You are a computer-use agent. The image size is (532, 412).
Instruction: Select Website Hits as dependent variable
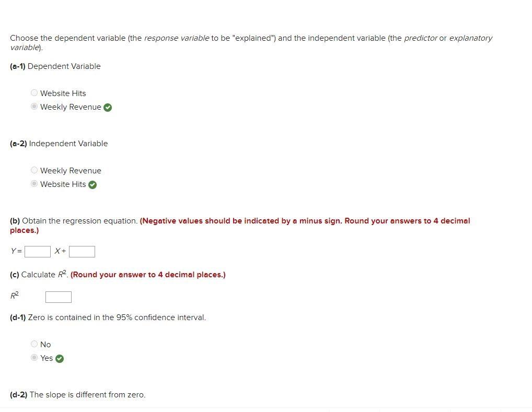pos(34,92)
